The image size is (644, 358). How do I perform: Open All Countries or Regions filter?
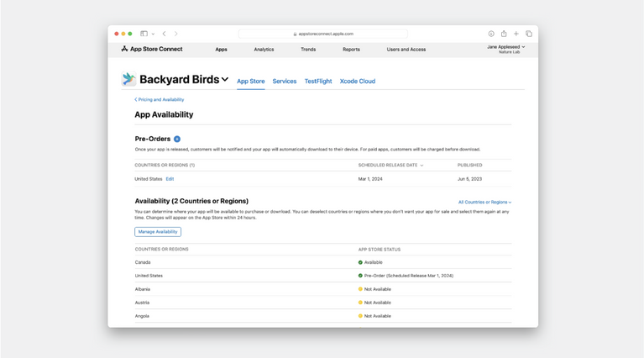coord(484,203)
